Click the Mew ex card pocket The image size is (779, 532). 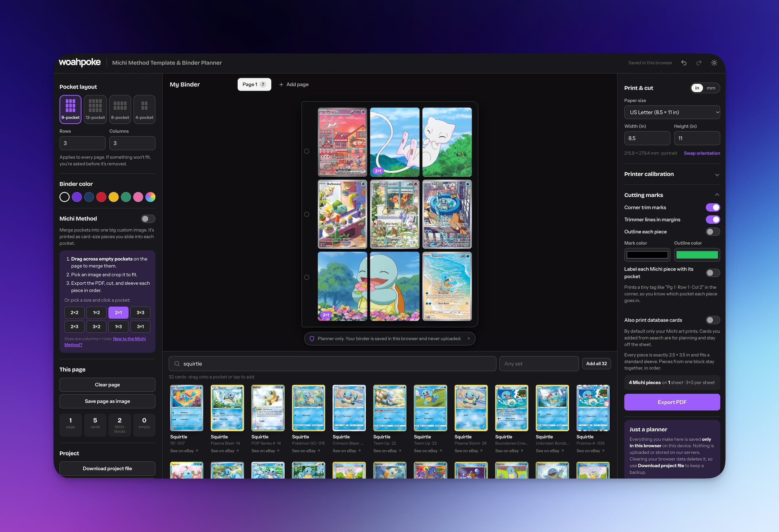[342, 142]
